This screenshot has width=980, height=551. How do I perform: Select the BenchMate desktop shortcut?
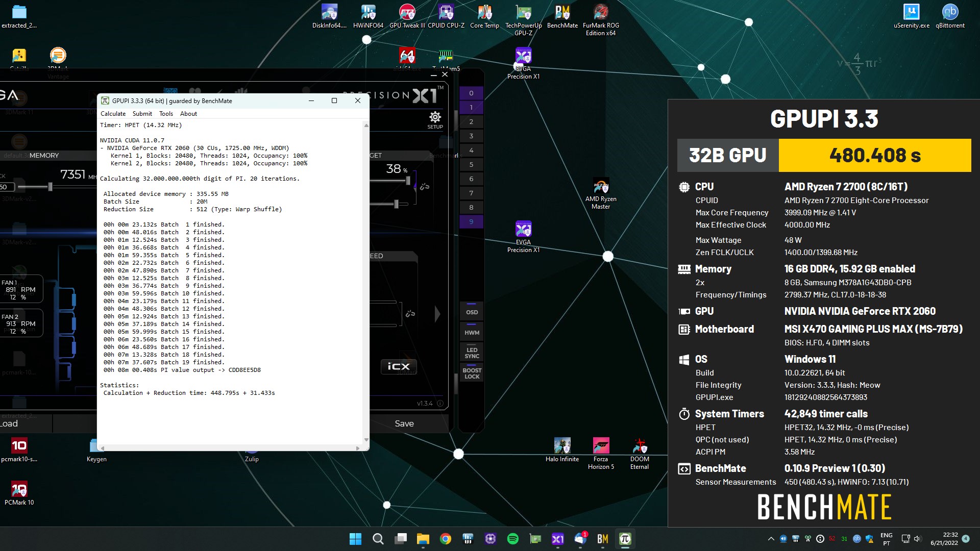[x=562, y=16]
